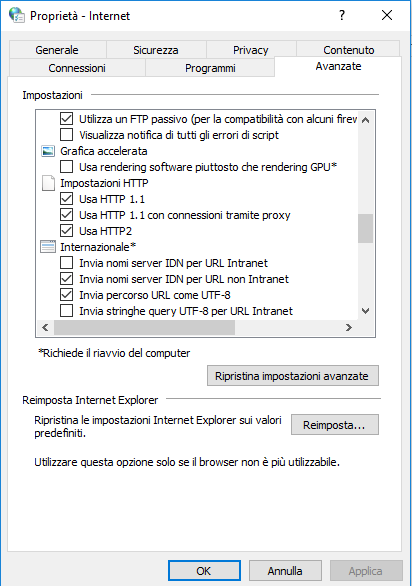Open the Connessioni tab
Viewport: 412px width, 586px height.
[77, 68]
